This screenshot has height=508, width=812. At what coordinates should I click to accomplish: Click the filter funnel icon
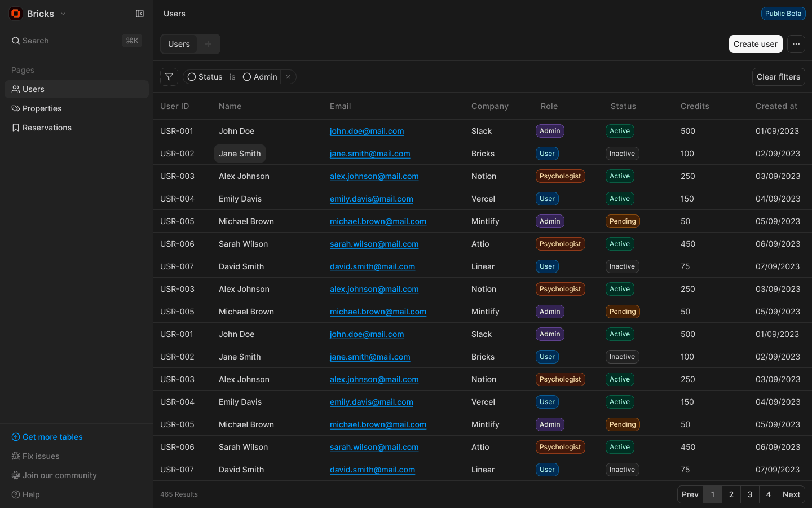point(169,77)
